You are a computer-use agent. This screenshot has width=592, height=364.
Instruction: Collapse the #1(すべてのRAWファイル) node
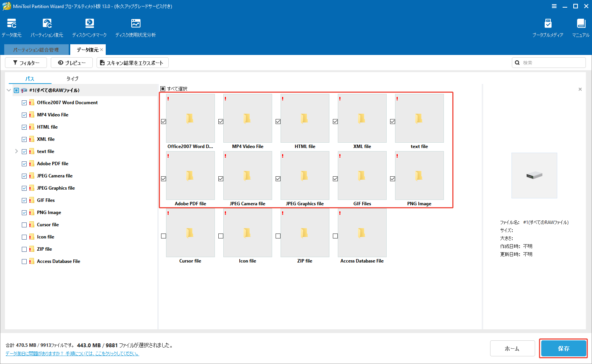click(8, 90)
